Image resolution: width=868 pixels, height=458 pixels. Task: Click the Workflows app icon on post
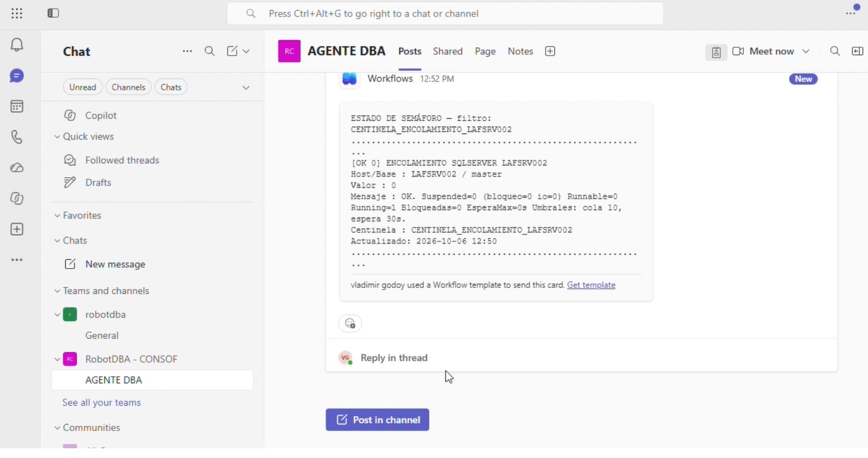pos(349,79)
